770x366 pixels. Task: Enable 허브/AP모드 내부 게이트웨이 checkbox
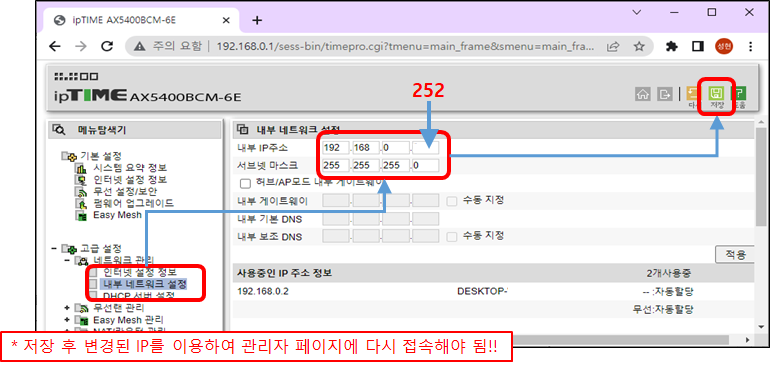coord(245,184)
